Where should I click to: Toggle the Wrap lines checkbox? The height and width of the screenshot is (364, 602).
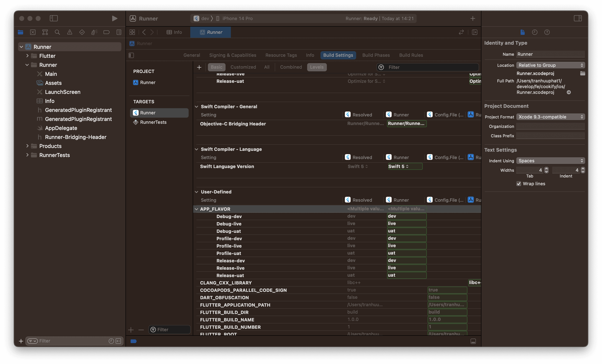[519, 184]
